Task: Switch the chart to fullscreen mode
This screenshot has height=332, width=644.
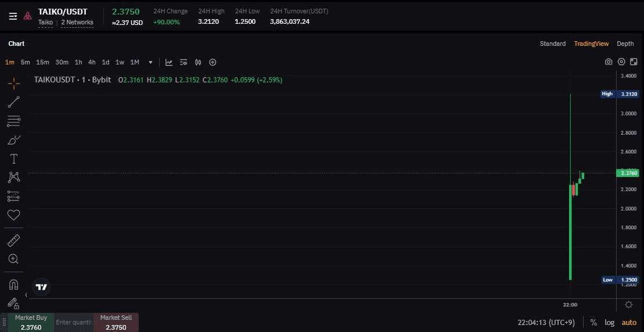Action: [x=634, y=62]
